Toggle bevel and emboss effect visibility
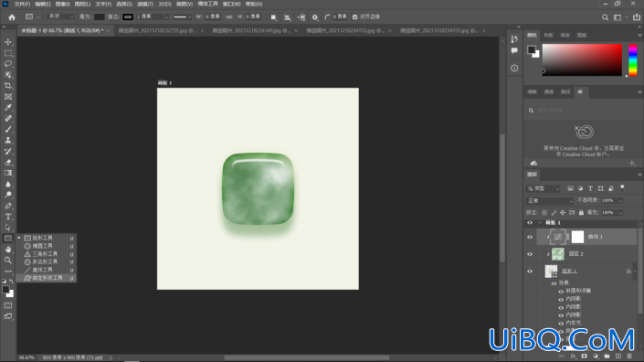The height and width of the screenshot is (362, 644). 561,291
